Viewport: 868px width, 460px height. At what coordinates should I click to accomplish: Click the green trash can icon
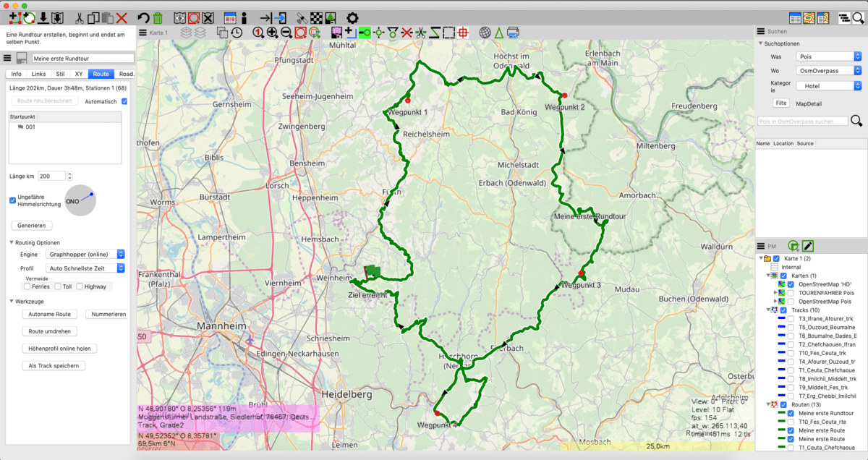point(158,18)
